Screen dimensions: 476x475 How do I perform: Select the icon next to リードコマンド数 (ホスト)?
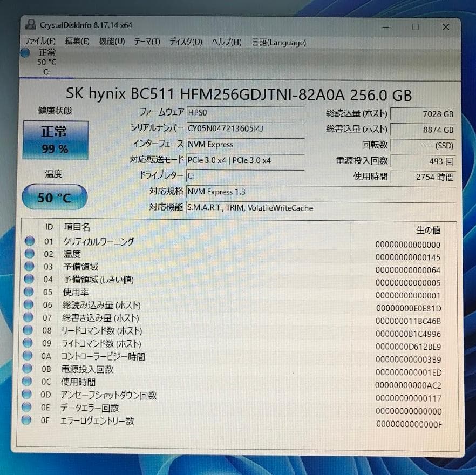pos(29,331)
